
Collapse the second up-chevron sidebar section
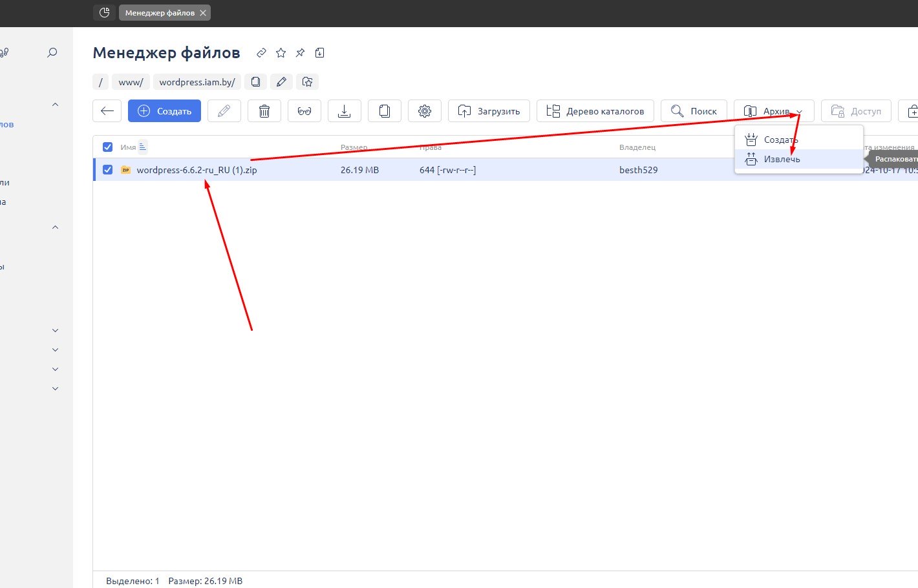[55, 227]
